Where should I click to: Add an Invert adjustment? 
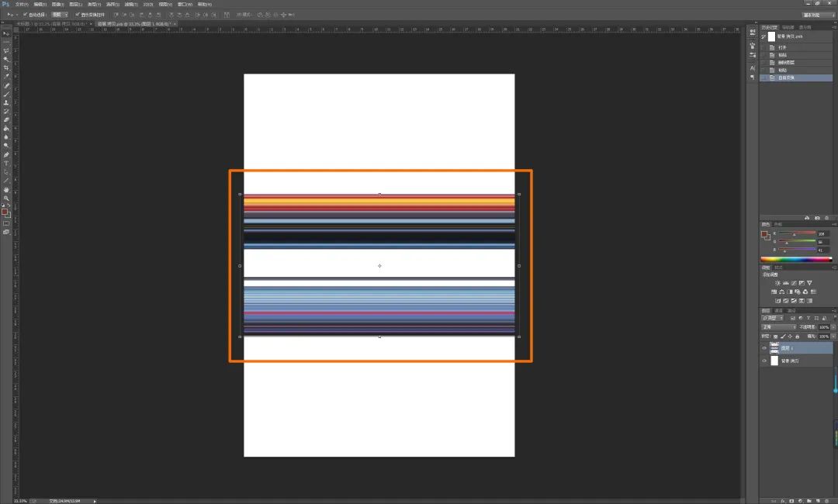[x=777, y=301]
